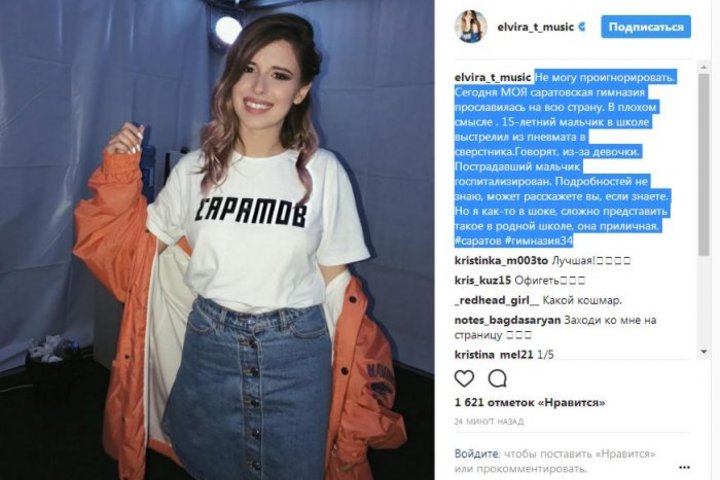The width and height of the screenshot is (720, 480).
Task: Click the blue verified badge
Action: click(x=582, y=27)
